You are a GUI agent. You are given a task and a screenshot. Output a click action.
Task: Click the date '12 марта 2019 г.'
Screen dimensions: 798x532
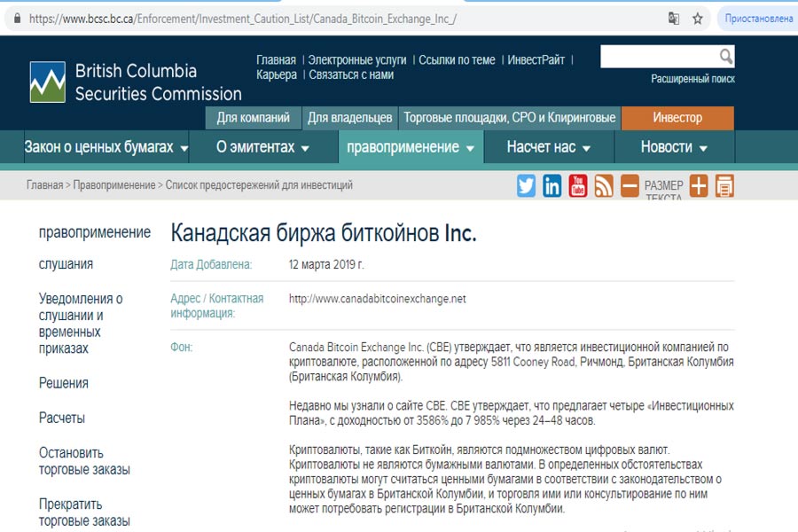[326, 265]
